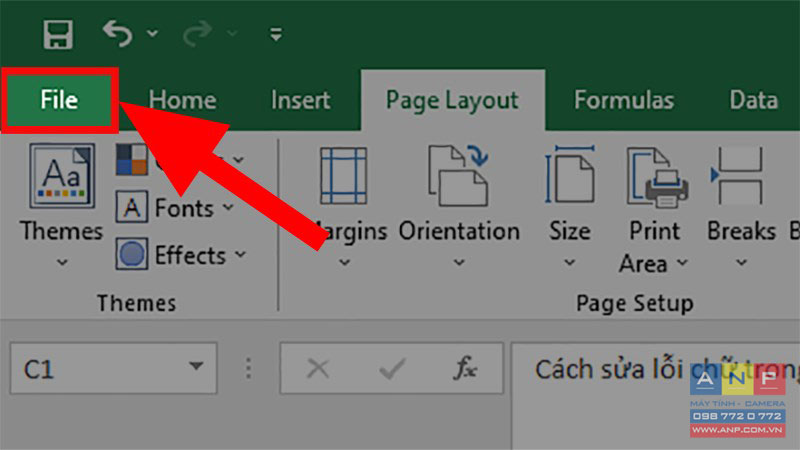
Task: Click the Cancel X in formula bar
Action: coord(318,368)
